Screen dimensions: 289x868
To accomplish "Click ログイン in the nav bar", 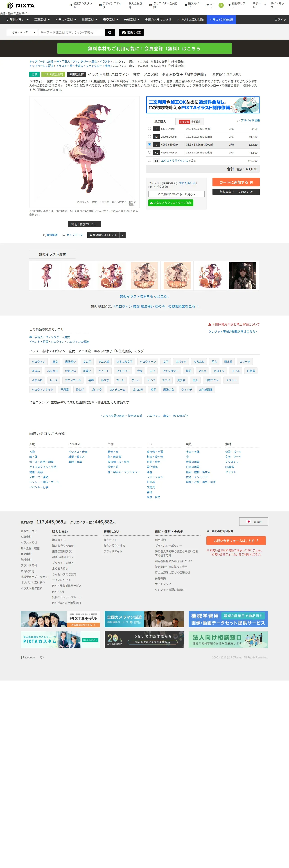I will (280, 20).
